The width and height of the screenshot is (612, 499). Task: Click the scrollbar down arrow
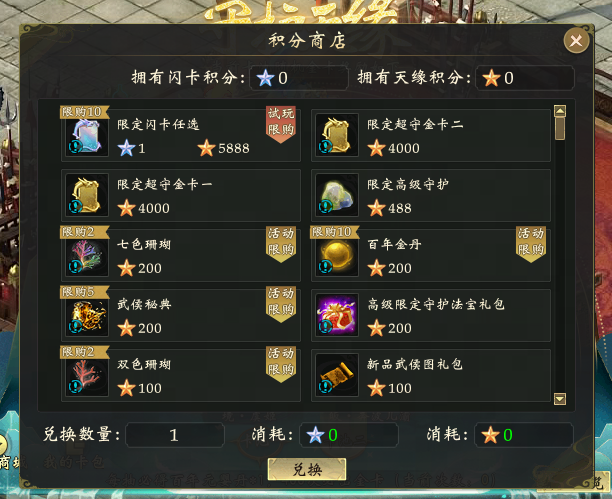coord(560,399)
